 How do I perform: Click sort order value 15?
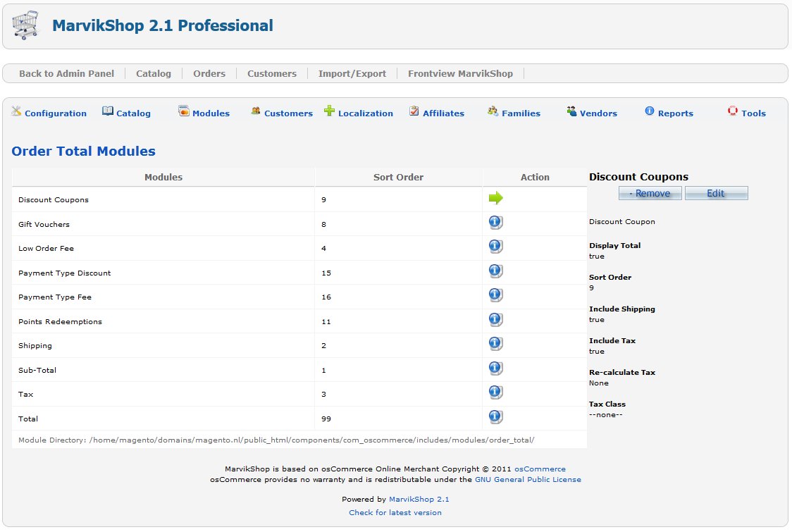[x=326, y=273]
